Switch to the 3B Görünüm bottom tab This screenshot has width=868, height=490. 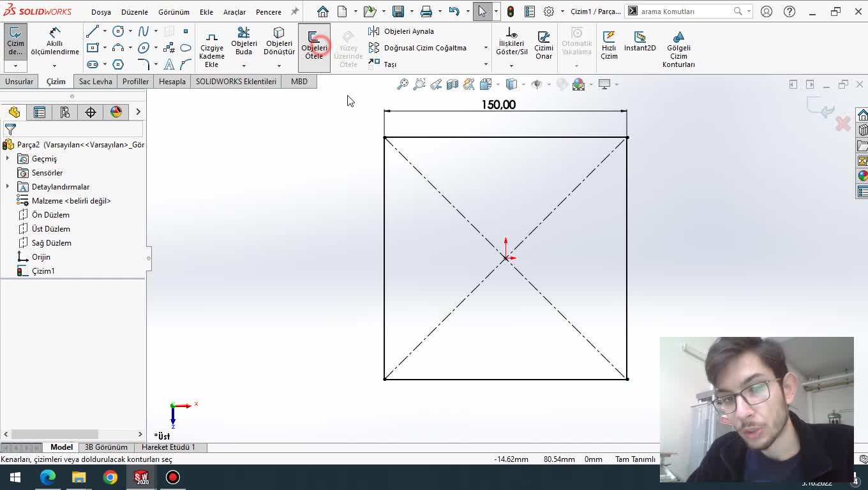[106, 447]
